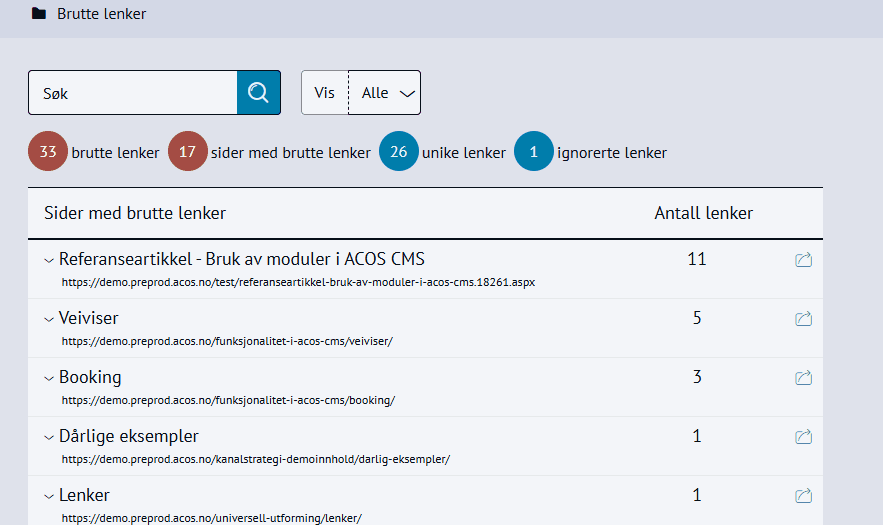The width and height of the screenshot is (883, 525).
Task: Sort by Antall lenker column header
Action: click(703, 213)
